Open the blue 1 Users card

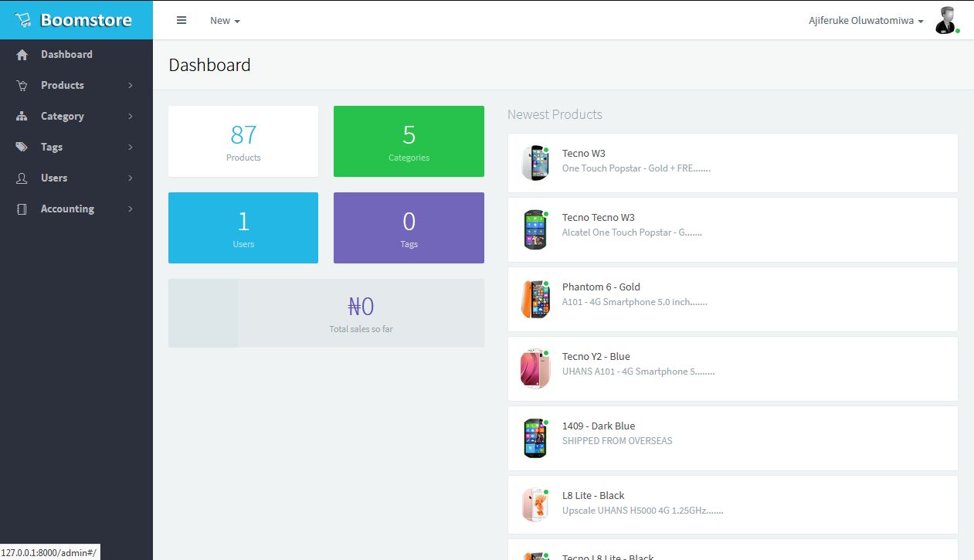tap(243, 228)
